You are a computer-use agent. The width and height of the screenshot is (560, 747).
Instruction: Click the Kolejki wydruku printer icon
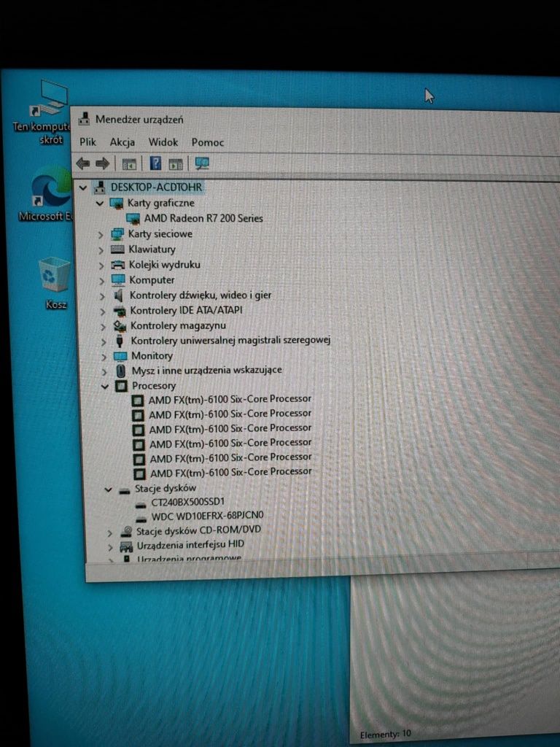pos(118,265)
